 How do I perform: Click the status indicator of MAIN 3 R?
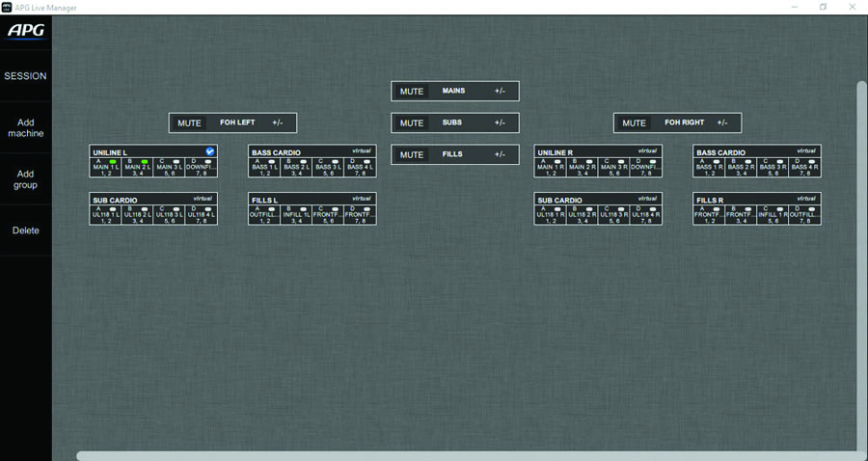621,162
